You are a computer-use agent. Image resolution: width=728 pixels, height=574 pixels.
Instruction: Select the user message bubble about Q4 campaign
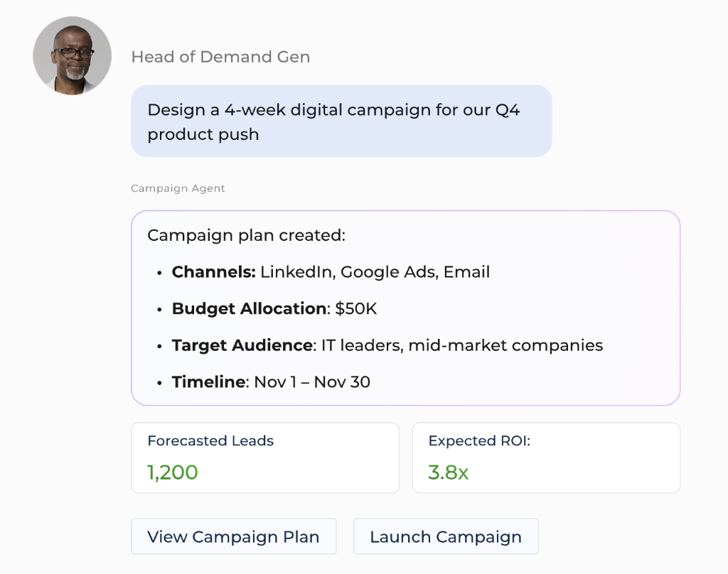pos(341,121)
